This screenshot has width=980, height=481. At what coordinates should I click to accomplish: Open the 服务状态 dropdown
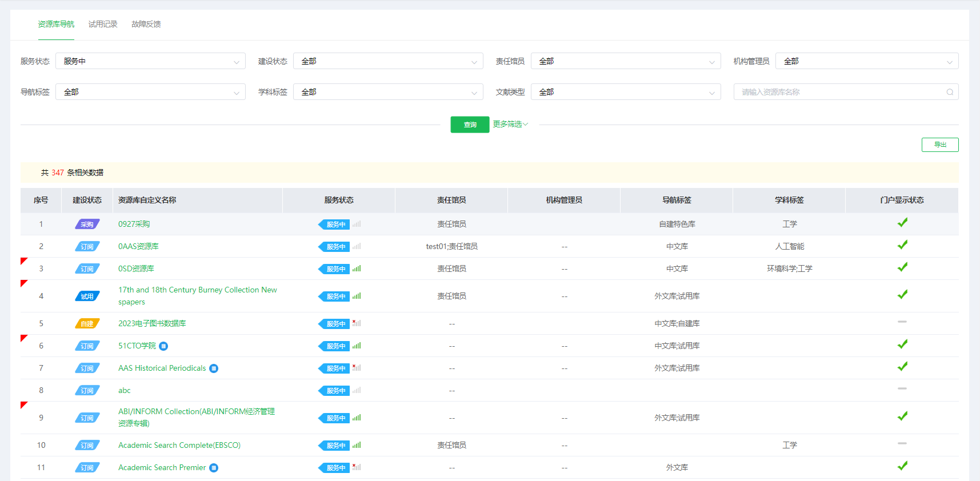point(150,61)
